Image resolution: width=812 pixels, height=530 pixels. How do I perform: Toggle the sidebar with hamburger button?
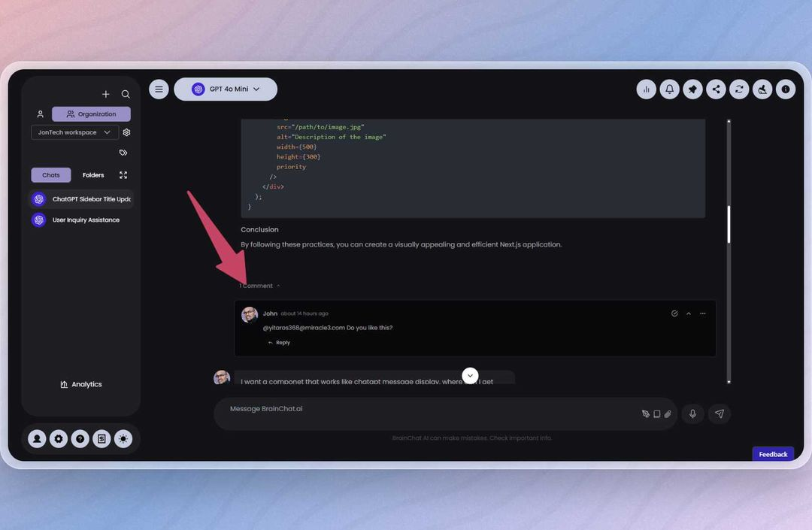[x=159, y=89]
